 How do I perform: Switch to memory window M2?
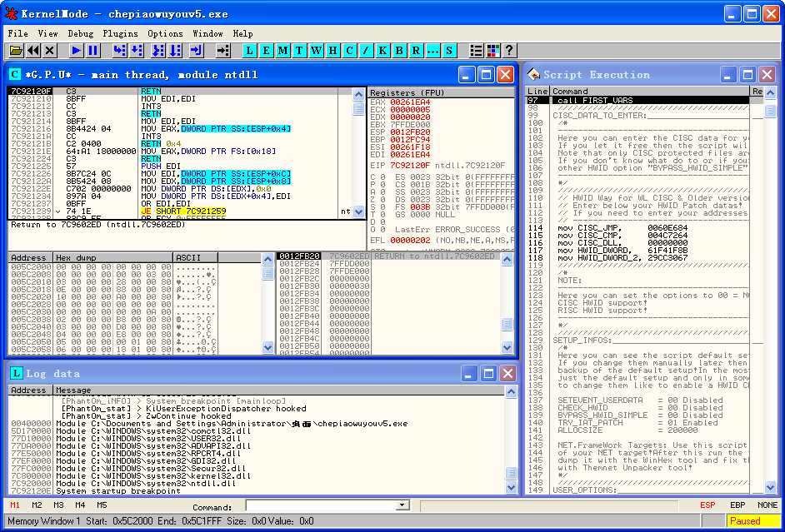pyautogui.click(x=37, y=505)
